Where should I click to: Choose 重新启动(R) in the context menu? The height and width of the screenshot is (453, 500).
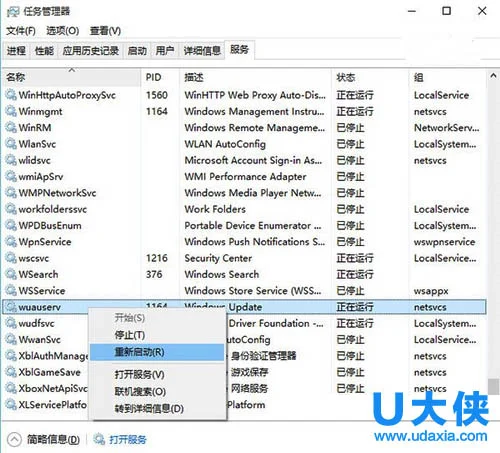point(157,352)
